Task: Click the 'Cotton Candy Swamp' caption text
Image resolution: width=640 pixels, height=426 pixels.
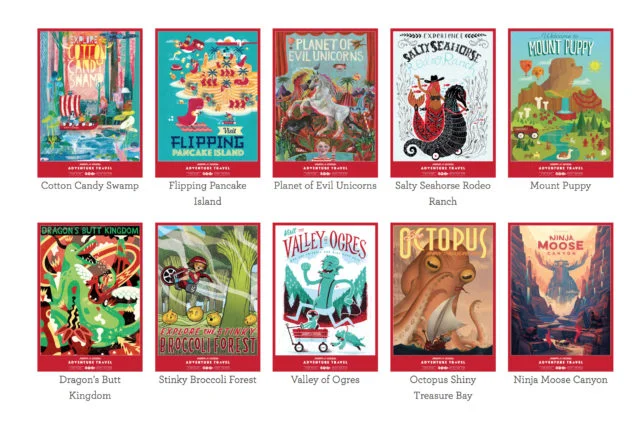Action: [x=90, y=186]
